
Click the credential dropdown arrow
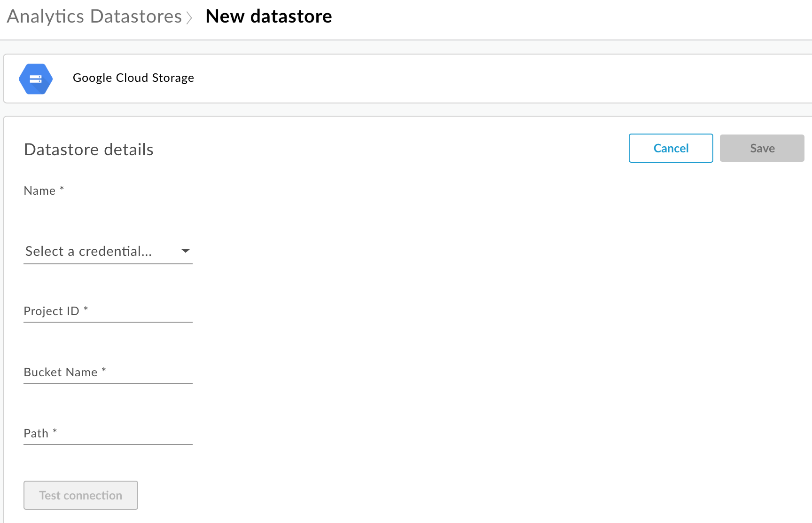tap(186, 251)
